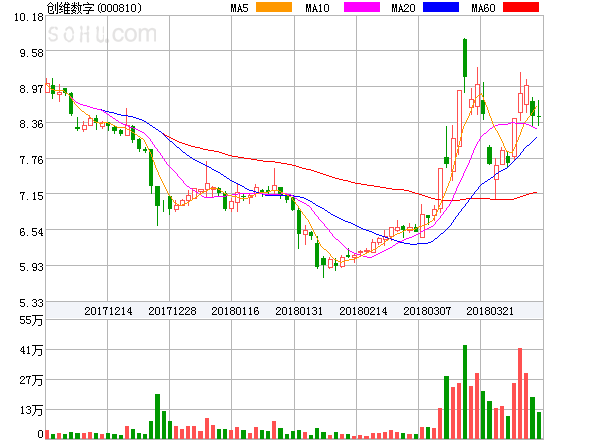The image size is (600, 440).
Task: Click the 20171214 date label
Action: click(x=108, y=311)
